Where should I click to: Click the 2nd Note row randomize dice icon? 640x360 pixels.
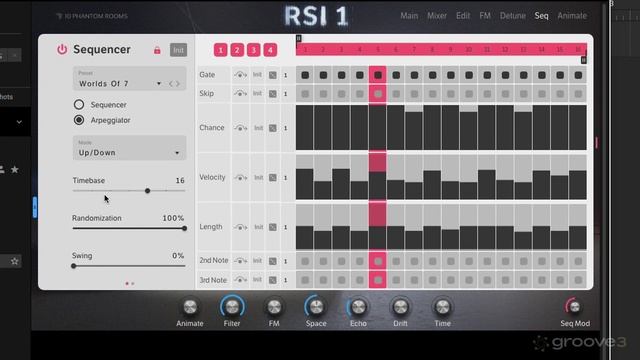click(x=273, y=261)
